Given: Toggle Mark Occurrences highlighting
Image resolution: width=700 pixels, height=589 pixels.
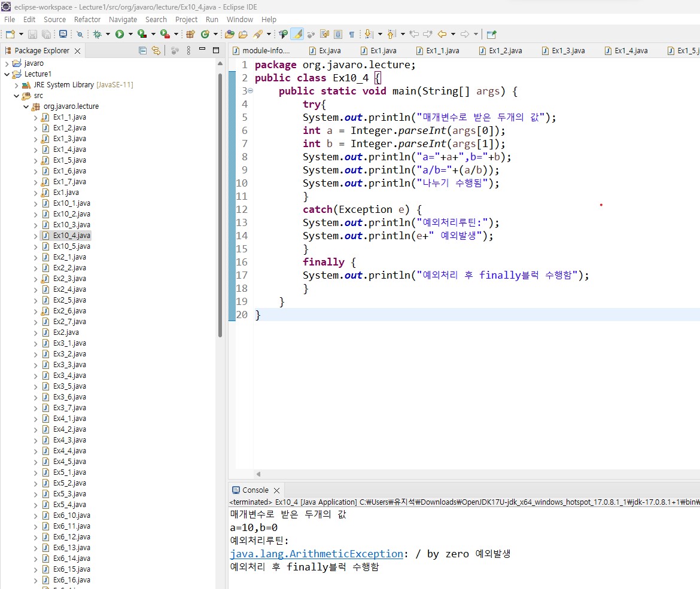Looking at the screenshot, I should [x=297, y=34].
